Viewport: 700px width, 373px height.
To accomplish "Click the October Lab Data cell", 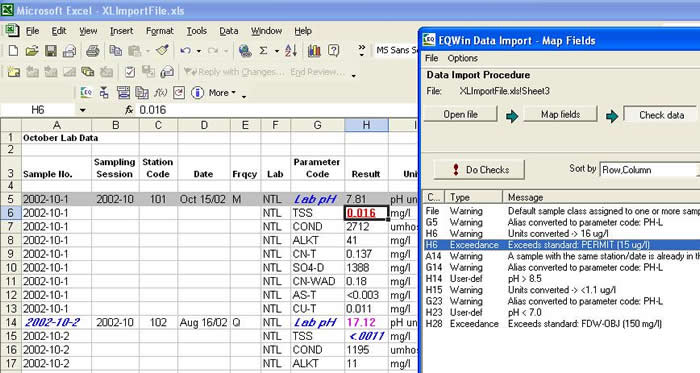I will 57,138.
